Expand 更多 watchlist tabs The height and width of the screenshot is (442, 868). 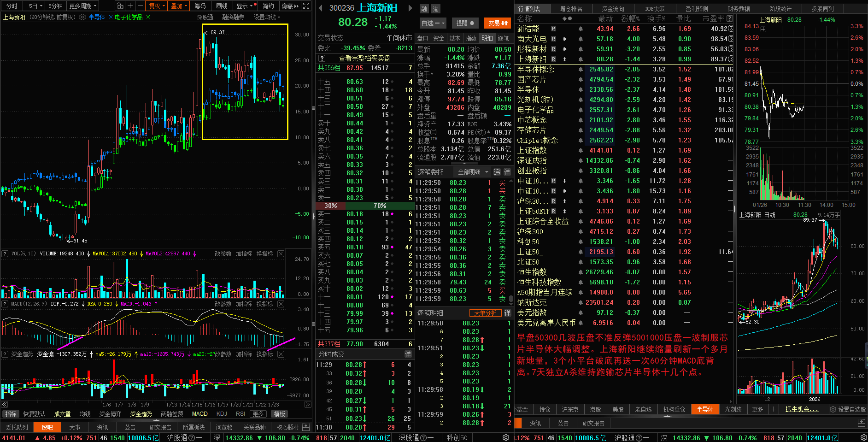coord(757,409)
